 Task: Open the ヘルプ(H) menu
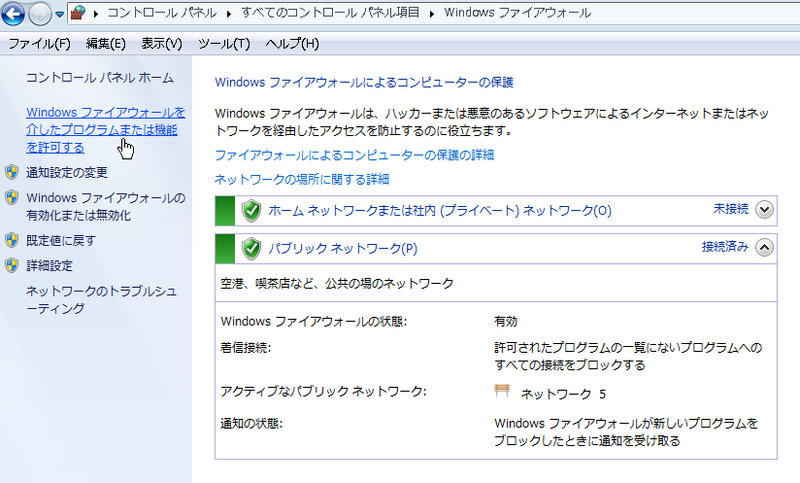click(x=292, y=44)
